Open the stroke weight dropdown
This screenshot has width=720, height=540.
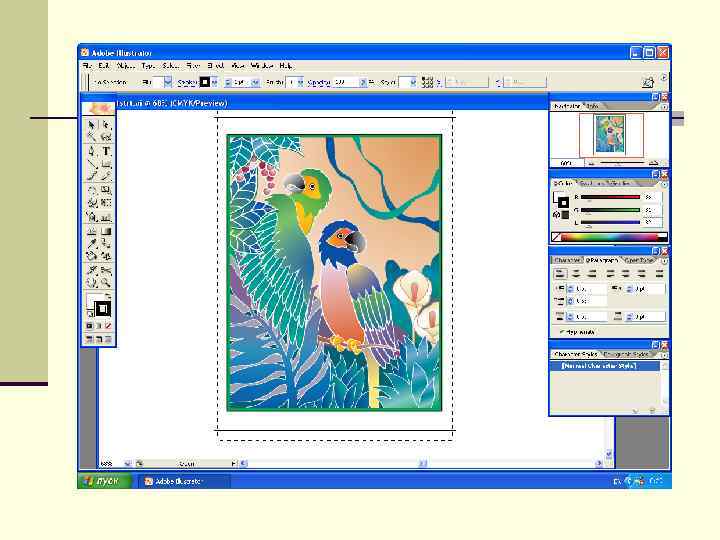[255, 83]
